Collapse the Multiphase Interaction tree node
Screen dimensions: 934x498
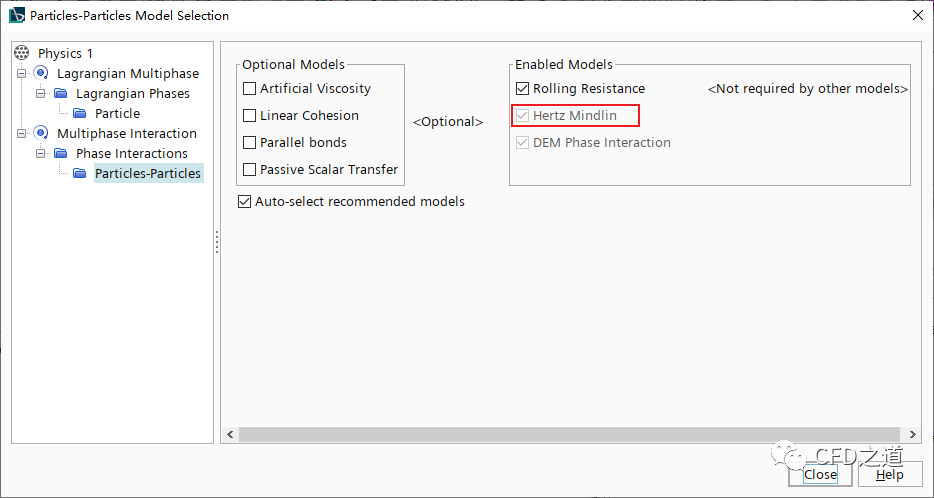22,133
